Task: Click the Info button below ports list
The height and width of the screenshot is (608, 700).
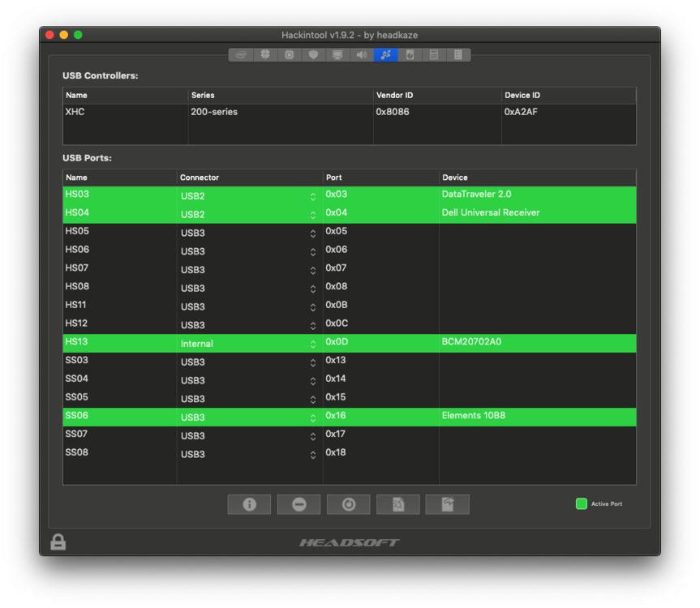Action: [249, 504]
